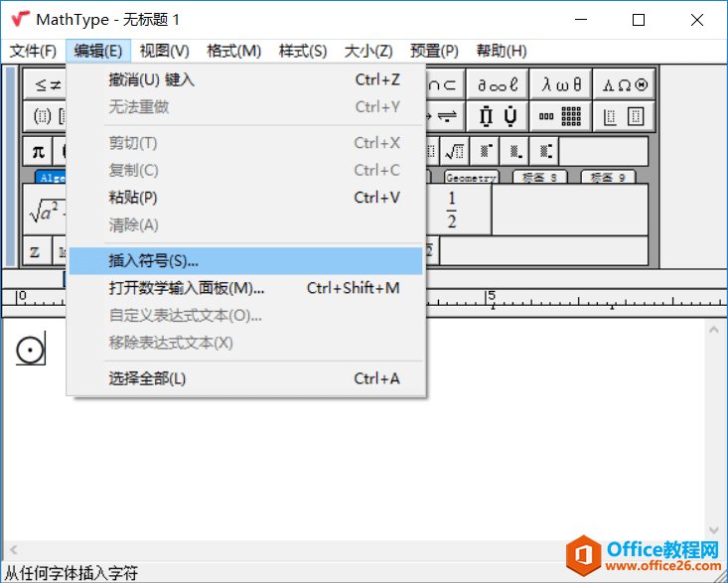
Task: Choose 选择全部(L) menu entry
Action: [x=245, y=378]
